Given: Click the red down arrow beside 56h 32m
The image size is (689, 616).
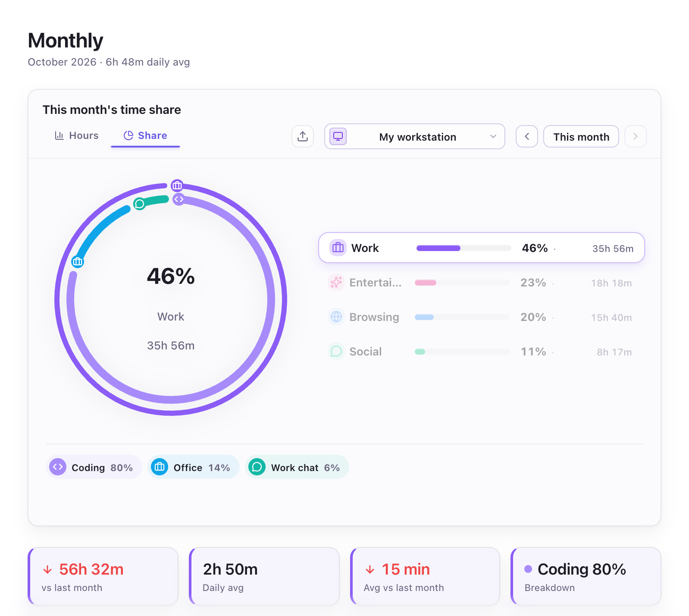Looking at the screenshot, I should [x=47, y=570].
